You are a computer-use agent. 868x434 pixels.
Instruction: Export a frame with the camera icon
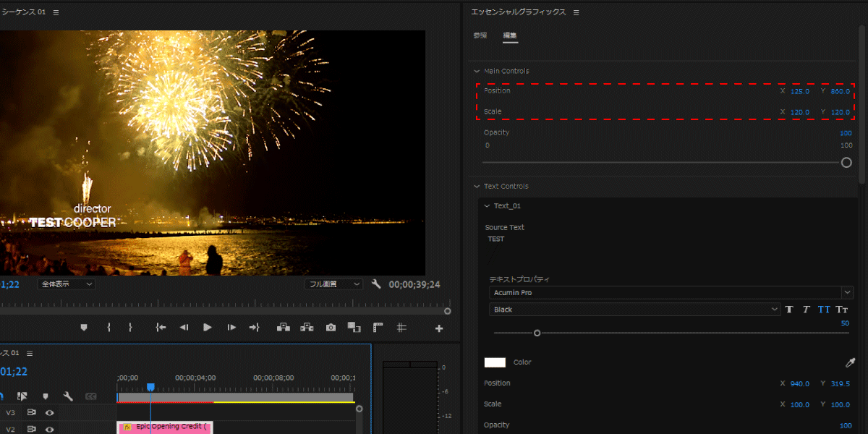pyautogui.click(x=331, y=328)
